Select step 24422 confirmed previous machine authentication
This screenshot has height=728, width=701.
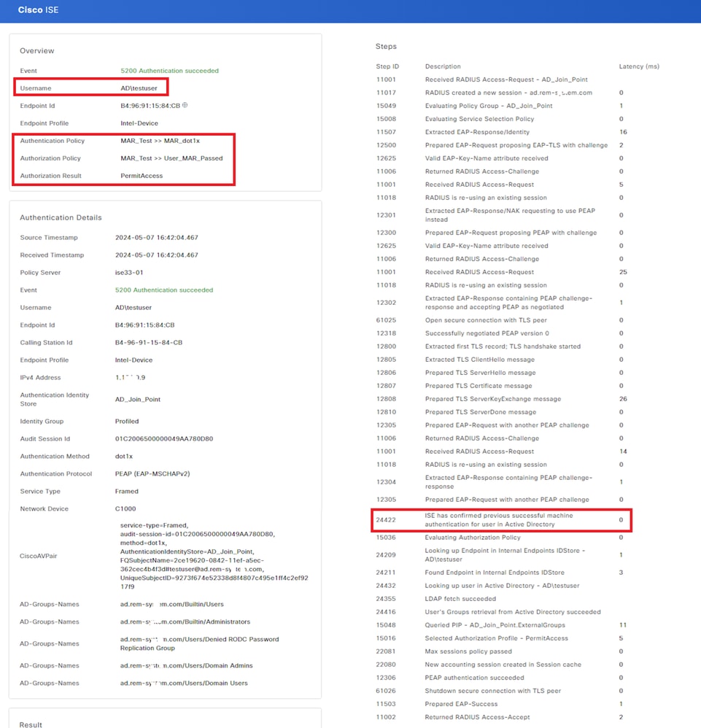point(501,520)
